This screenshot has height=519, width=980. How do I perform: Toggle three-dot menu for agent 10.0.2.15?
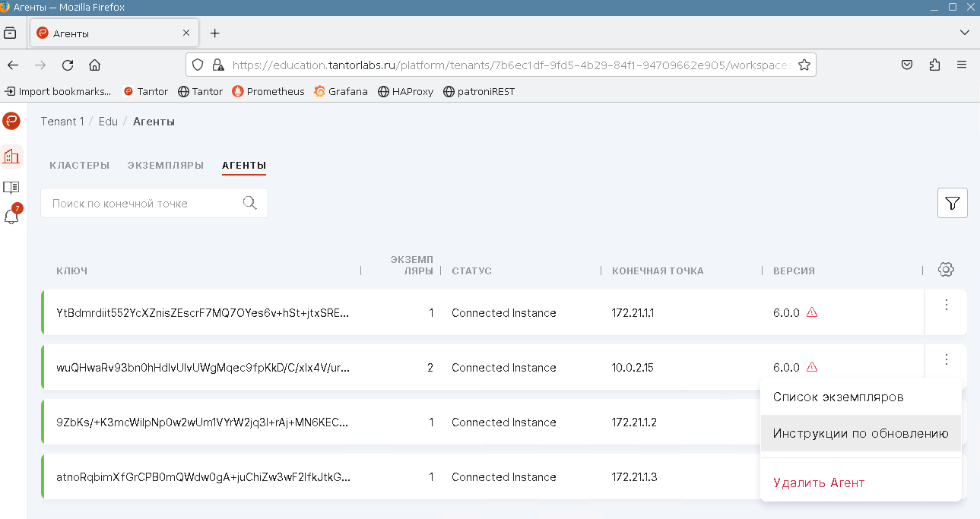pyautogui.click(x=946, y=359)
